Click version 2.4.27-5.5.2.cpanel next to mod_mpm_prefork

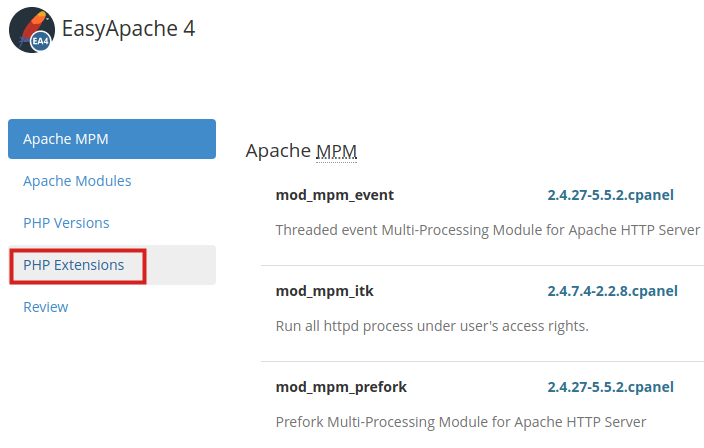(x=610, y=387)
